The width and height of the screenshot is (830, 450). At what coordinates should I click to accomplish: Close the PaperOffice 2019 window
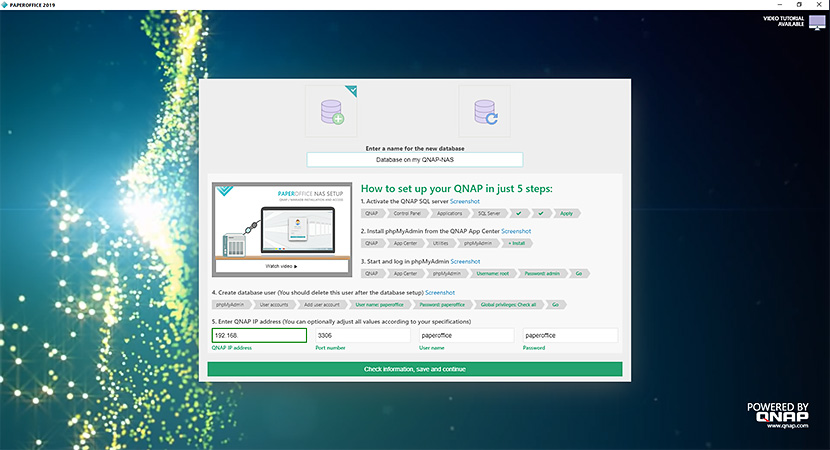coord(819,5)
